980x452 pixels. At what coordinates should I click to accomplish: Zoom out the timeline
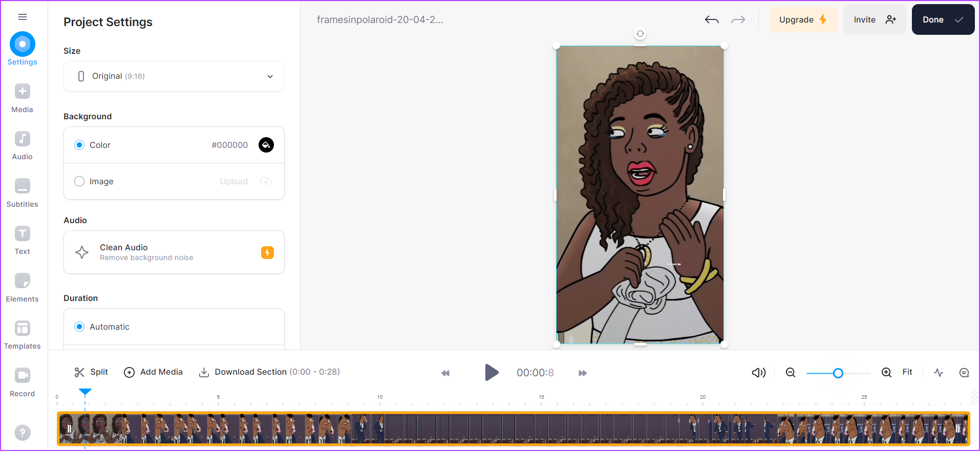pyautogui.click(x=791, y=373)
